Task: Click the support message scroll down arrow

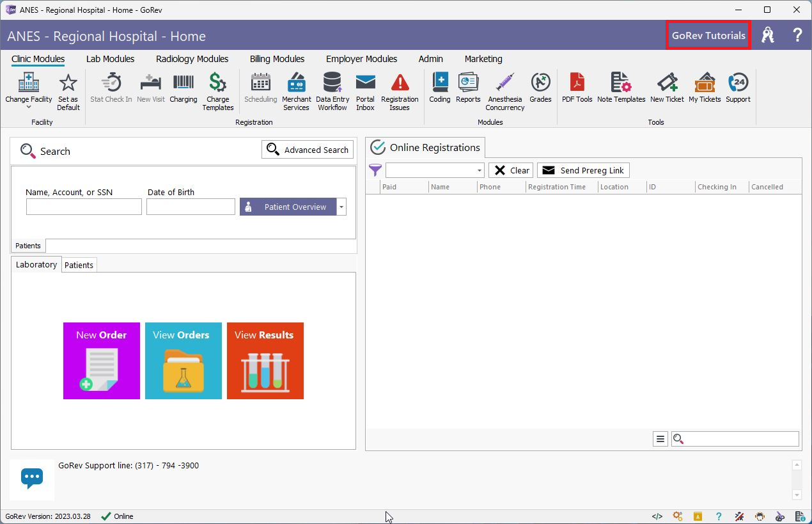Action: pos(797,495)
